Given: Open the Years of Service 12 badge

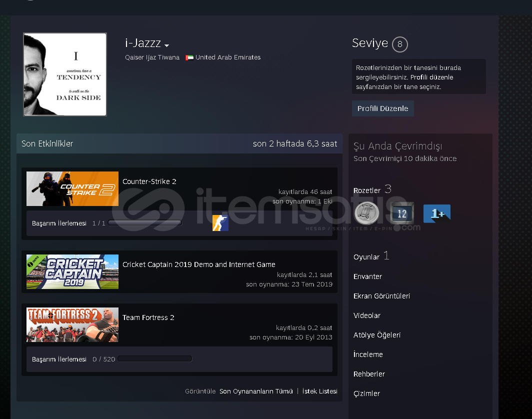Looking at the screenshot, I should tap(402, 213).
